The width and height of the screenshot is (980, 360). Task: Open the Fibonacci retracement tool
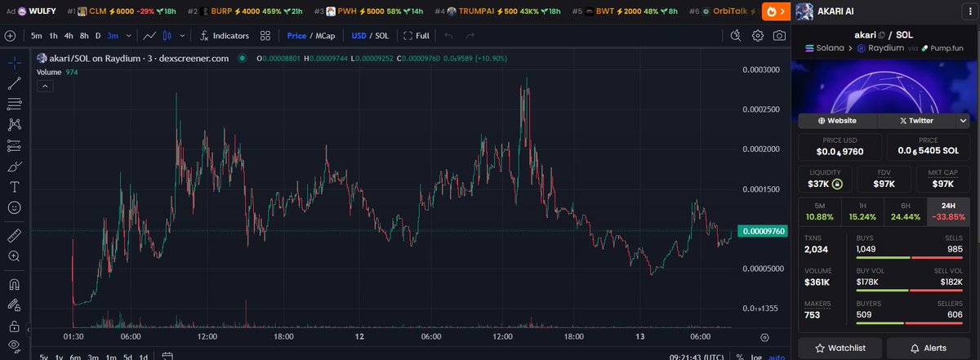pos(14,104)
